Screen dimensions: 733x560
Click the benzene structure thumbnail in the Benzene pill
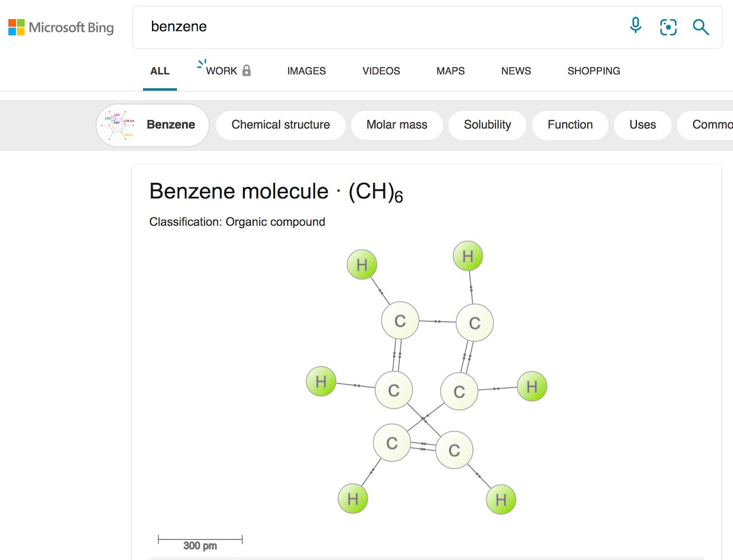point(117,125)
